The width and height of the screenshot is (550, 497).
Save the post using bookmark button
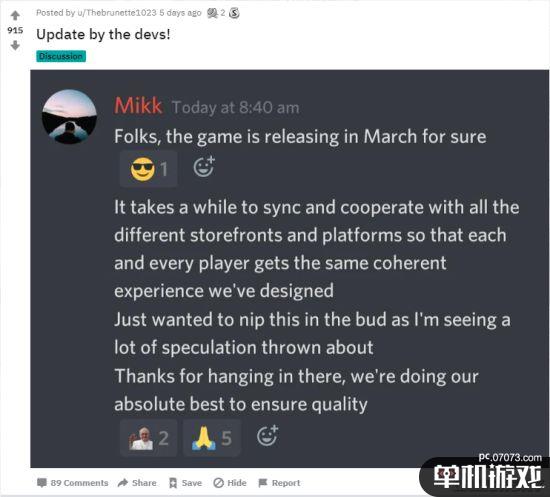(185, 483)
